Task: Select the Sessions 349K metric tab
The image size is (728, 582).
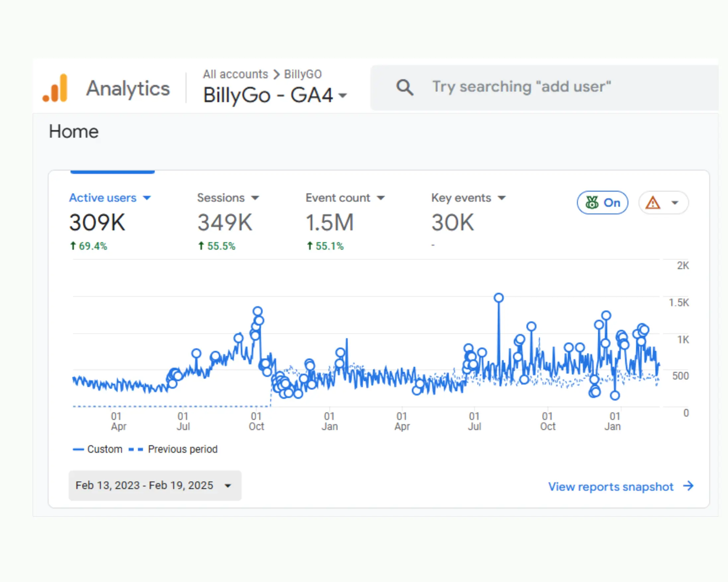Action: click(225, 223)
